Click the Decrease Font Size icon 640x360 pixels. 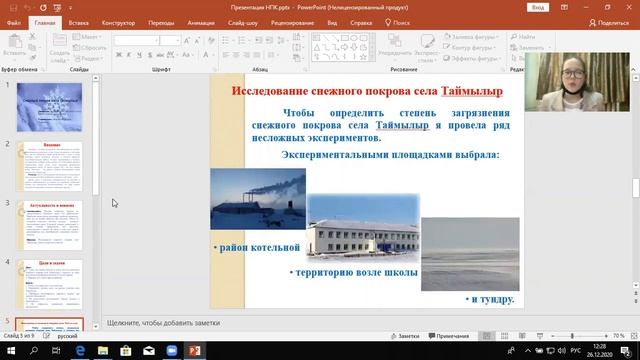click(197, 40)
